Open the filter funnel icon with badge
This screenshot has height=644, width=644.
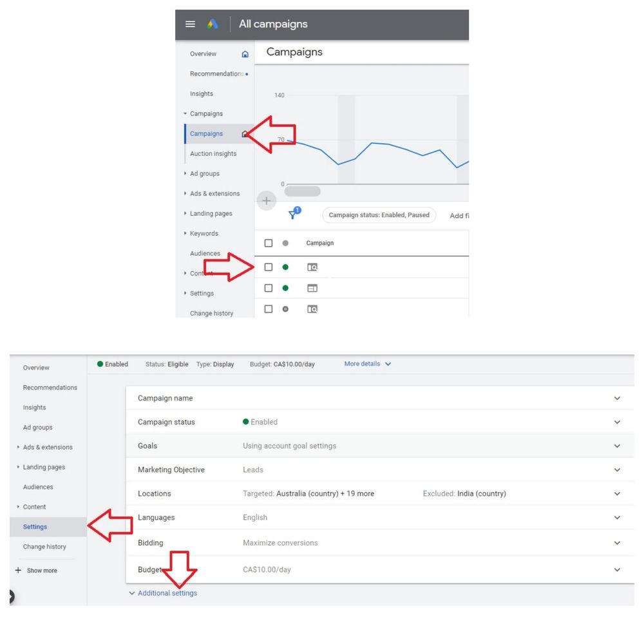pyautogui.click(x=294, y=214)
